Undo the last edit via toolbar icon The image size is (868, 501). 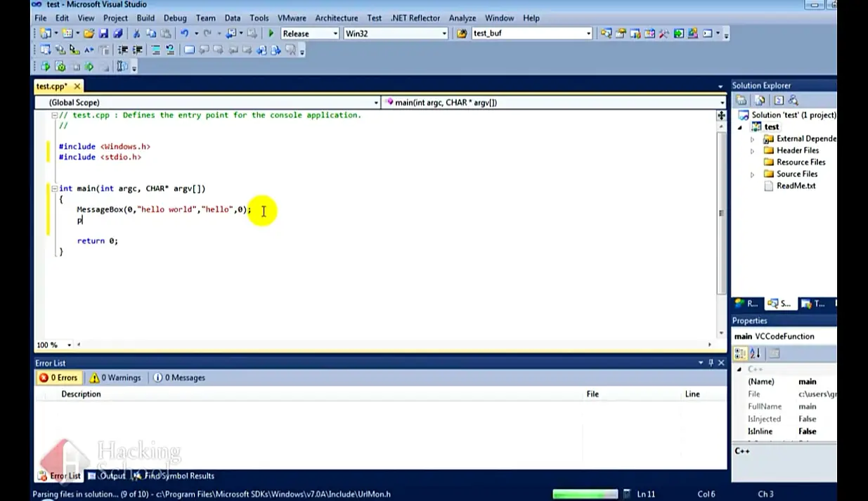[x=185, y=33]
